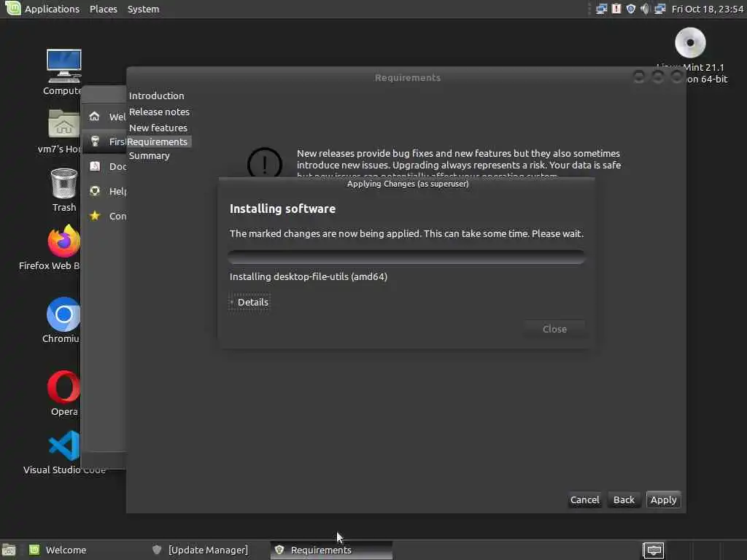The width and height of the screenshot is (747, 560).
Task: Click the 'Installing software' heading
Action: (282, 209)
